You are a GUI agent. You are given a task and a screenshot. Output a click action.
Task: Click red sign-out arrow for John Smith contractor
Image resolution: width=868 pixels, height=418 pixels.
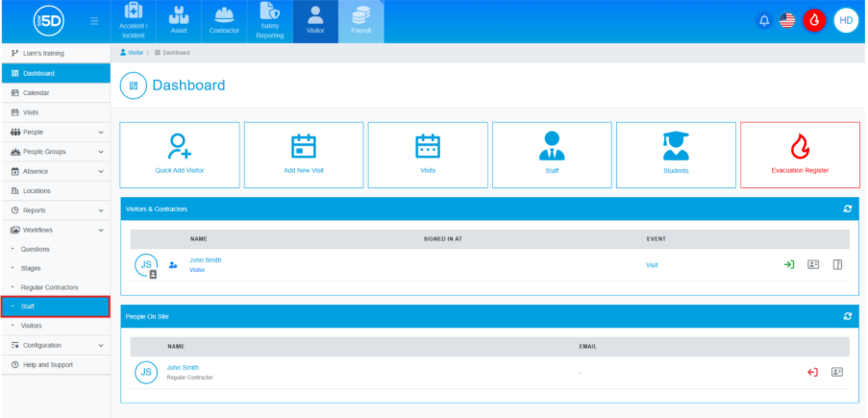[812, 372]
